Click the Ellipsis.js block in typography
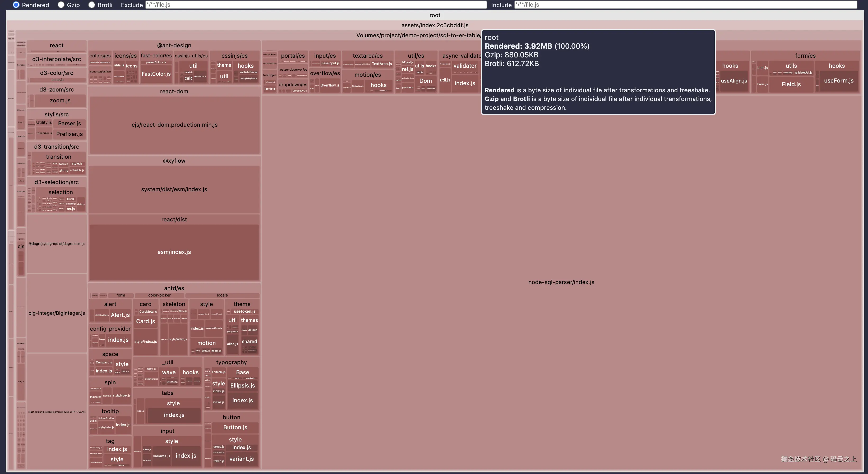The image size is (868, 474). pyautogui.click(x=242, y=386)
